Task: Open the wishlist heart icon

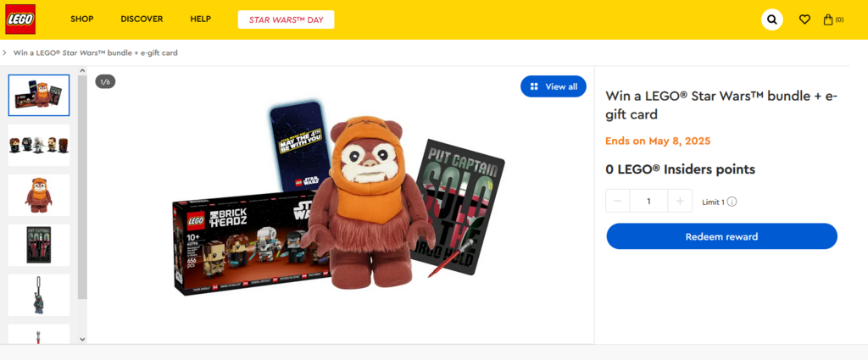Action: [804, 19]
